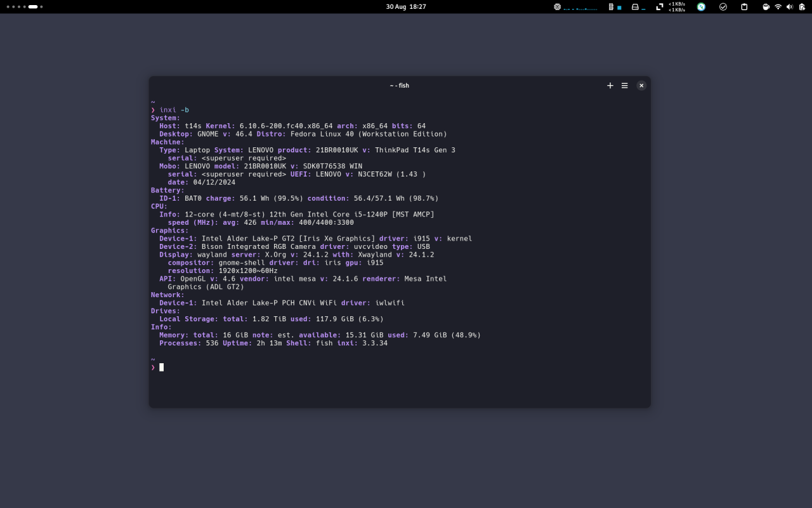Click the 'Graphics:' section header
Viewport: 812px width, 508px height.
pyautogui.click(x=170, y=231)
